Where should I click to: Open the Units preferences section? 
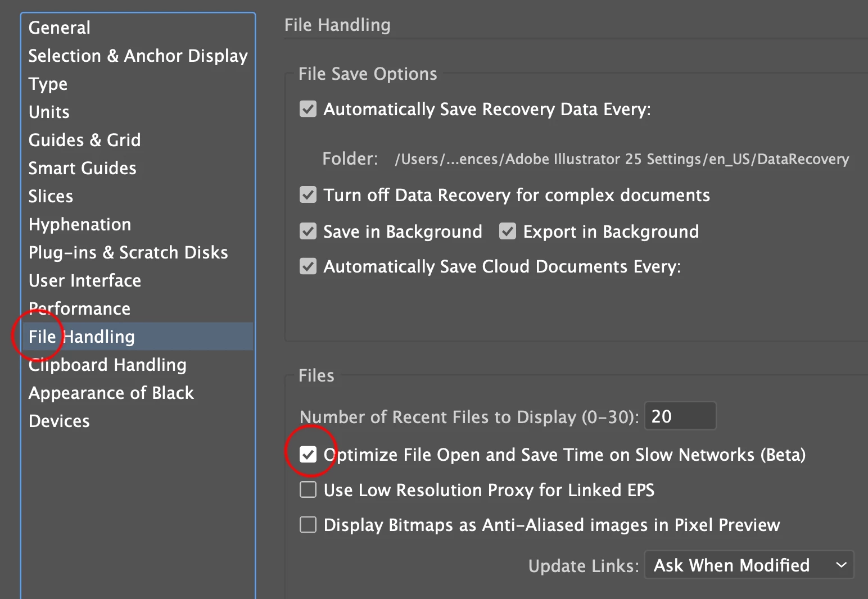(49, 112)
